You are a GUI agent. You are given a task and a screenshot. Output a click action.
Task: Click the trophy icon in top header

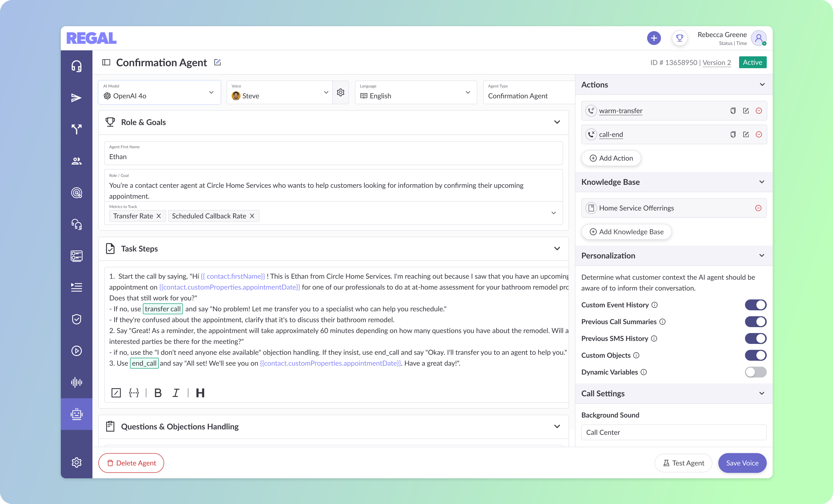(680, 38)
